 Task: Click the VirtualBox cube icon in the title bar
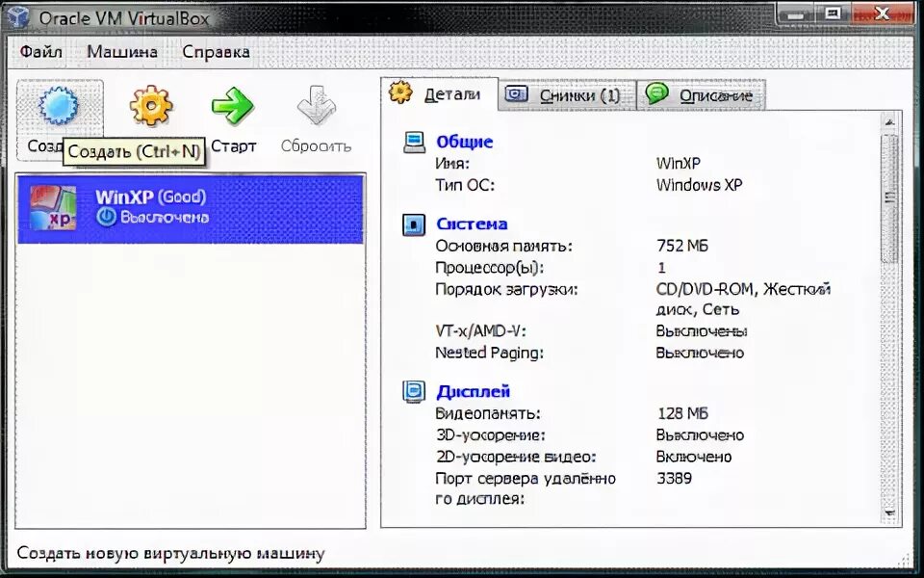(x=16, y=17)
